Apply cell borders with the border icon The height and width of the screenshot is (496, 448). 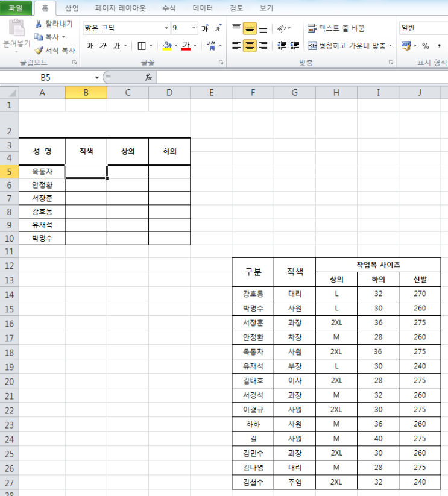(142, 46)
